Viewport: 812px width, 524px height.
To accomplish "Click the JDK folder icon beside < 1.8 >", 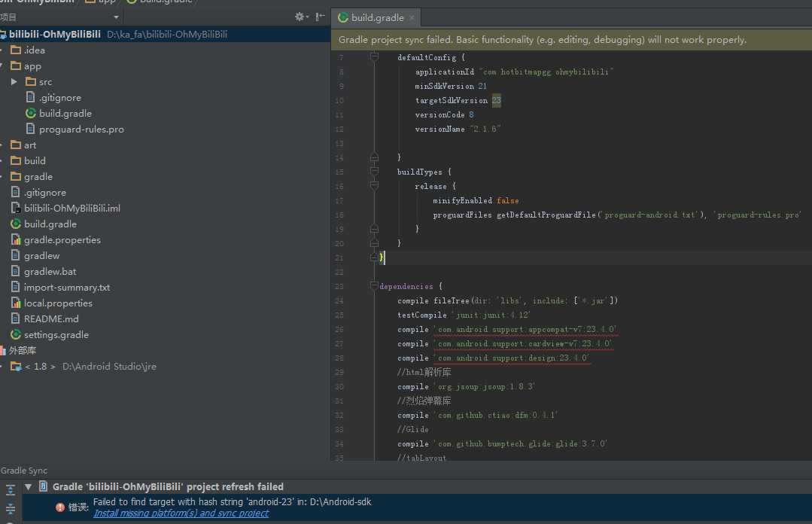I will (x=16, y=367).
